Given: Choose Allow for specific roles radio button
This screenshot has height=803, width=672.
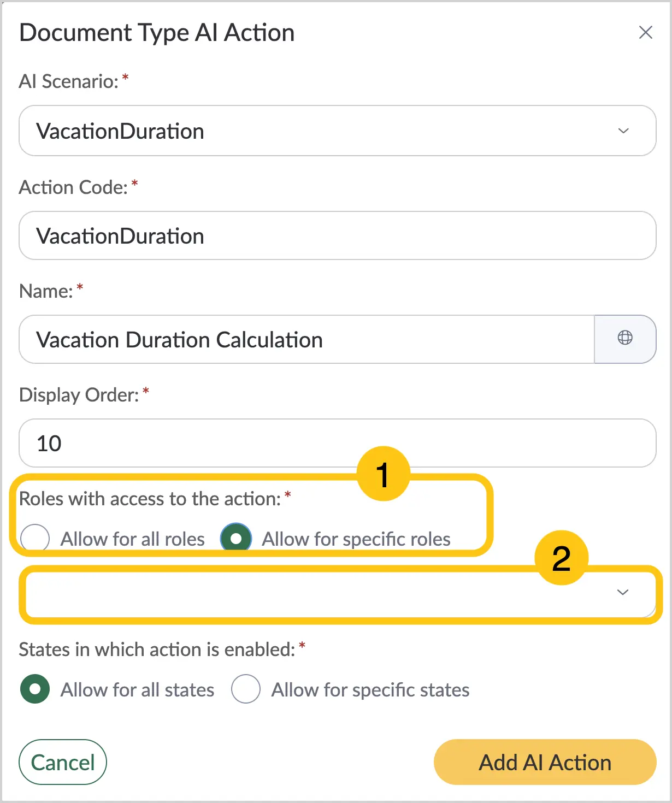Looking at the screenshot, I should click(x=236, y=539).
